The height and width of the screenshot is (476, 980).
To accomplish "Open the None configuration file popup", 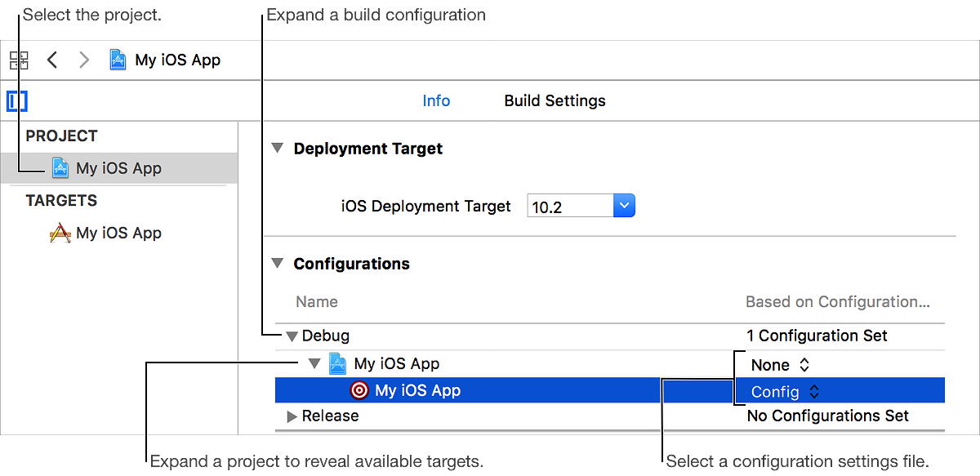I will coord(780,365).
